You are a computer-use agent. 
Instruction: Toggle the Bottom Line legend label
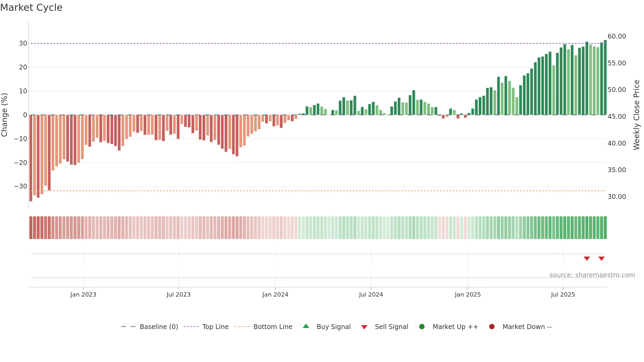point(273,327)
